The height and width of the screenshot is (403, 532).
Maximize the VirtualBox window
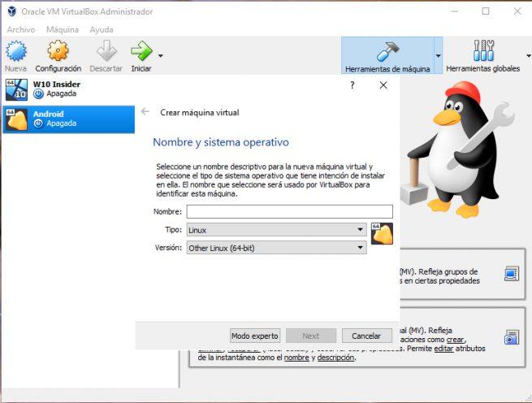[x=486, y=11]
